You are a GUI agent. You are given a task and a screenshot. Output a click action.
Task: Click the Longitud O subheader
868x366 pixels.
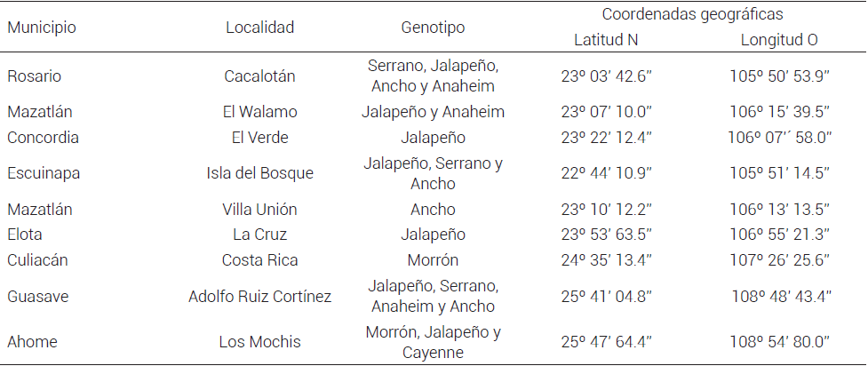[779, 40]
